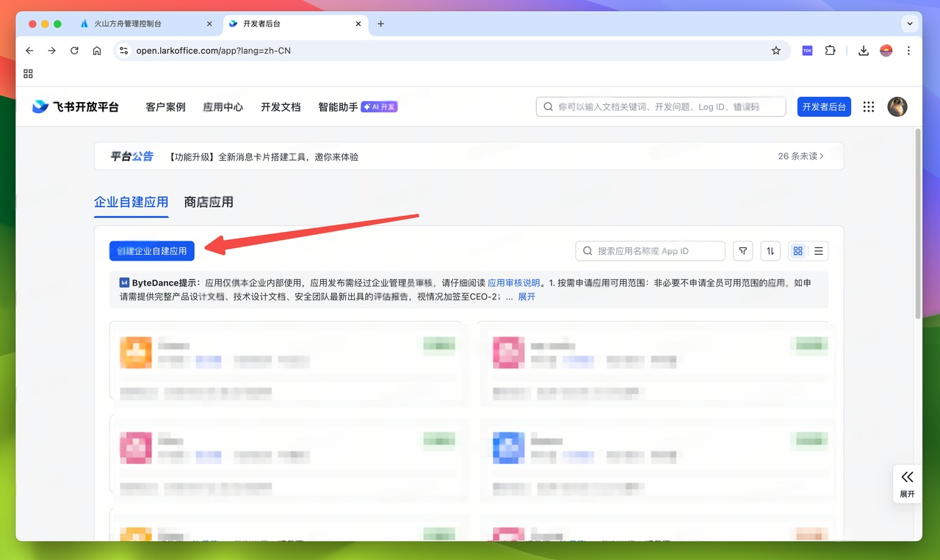The height and width of the screenshot is (560, 940).
Task: Select the filter icon above the app list
Action: (x=742, y=251)
